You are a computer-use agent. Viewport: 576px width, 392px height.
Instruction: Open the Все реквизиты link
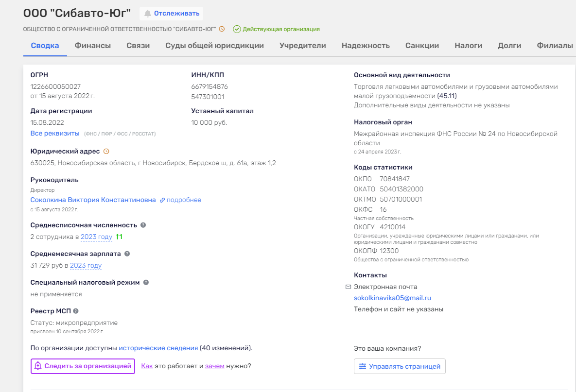tap(55, 133)
